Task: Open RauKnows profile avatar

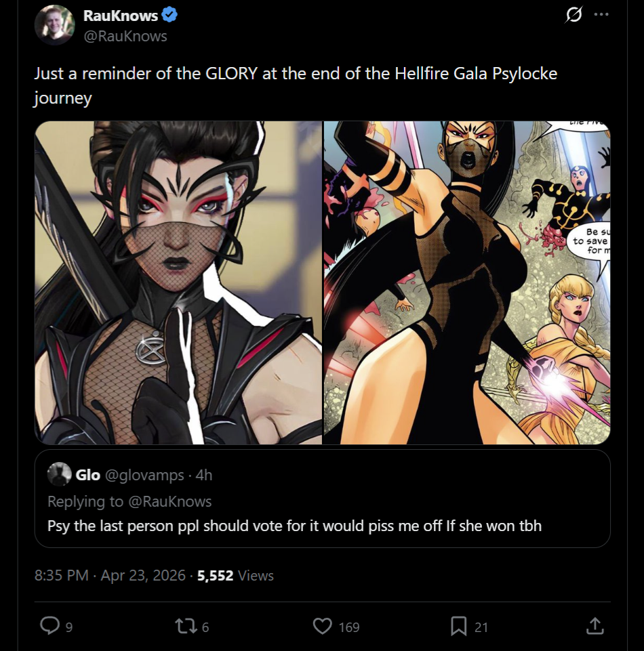Action: [x=54, y=25]
